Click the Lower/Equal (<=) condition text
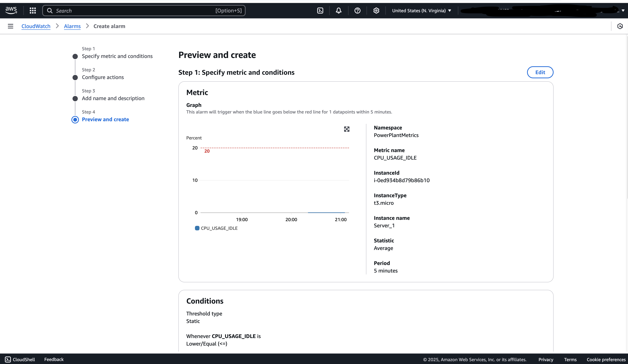 point(207,344)
